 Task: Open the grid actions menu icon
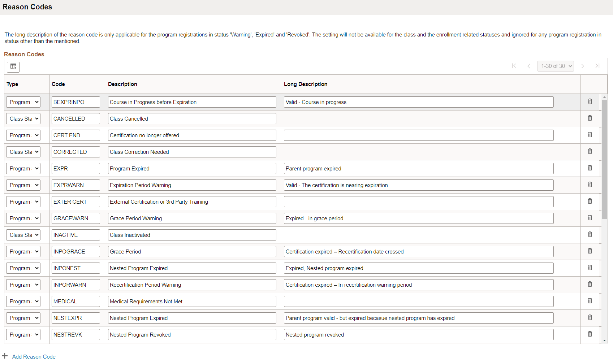tap(13, 67)
